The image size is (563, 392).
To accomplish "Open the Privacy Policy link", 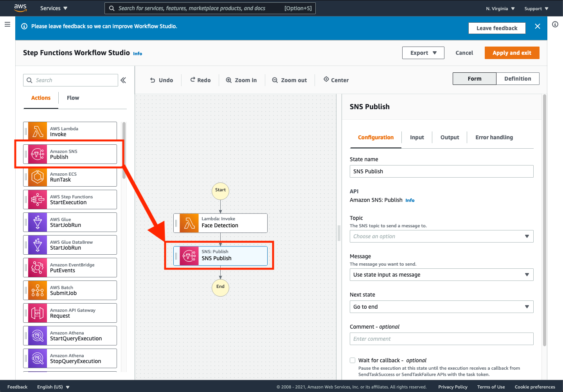I will (453, 387).
